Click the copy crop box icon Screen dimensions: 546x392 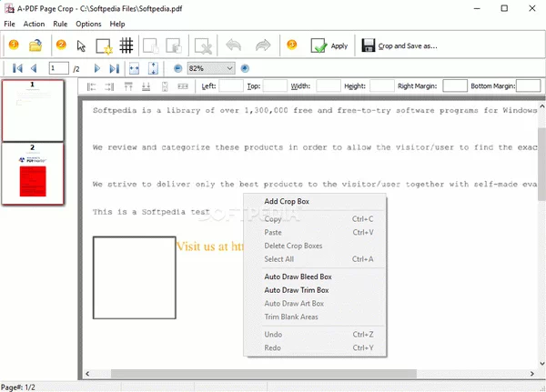point(151,46)
